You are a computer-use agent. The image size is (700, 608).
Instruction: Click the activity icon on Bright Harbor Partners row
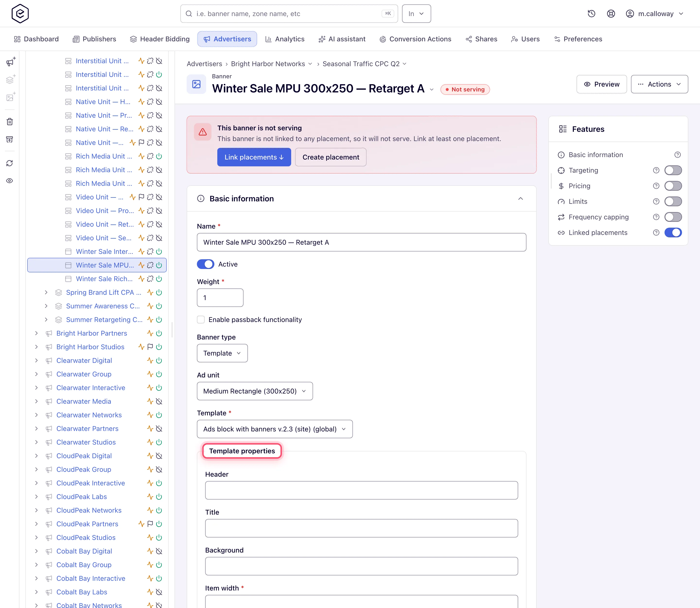pyautogui.click(x=150, y=333)
